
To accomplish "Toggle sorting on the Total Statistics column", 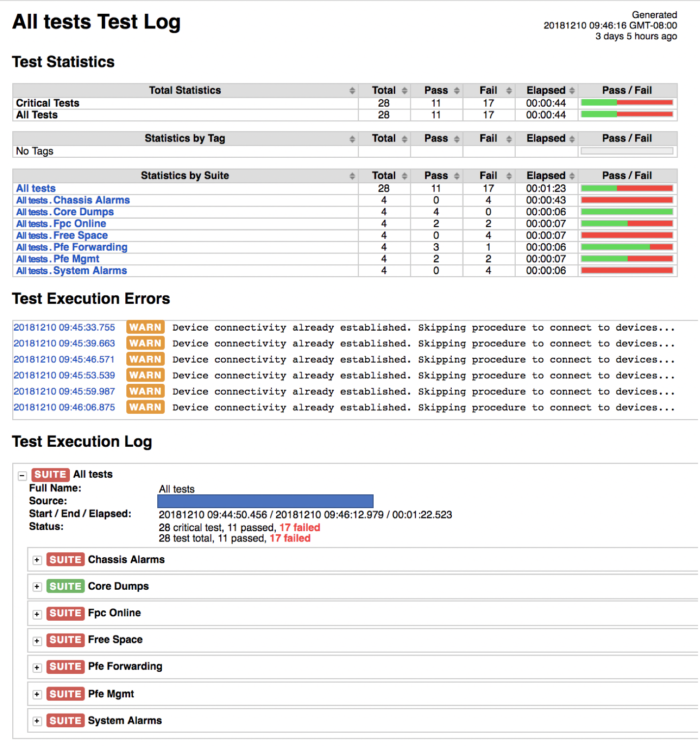I will coord(352,90).
